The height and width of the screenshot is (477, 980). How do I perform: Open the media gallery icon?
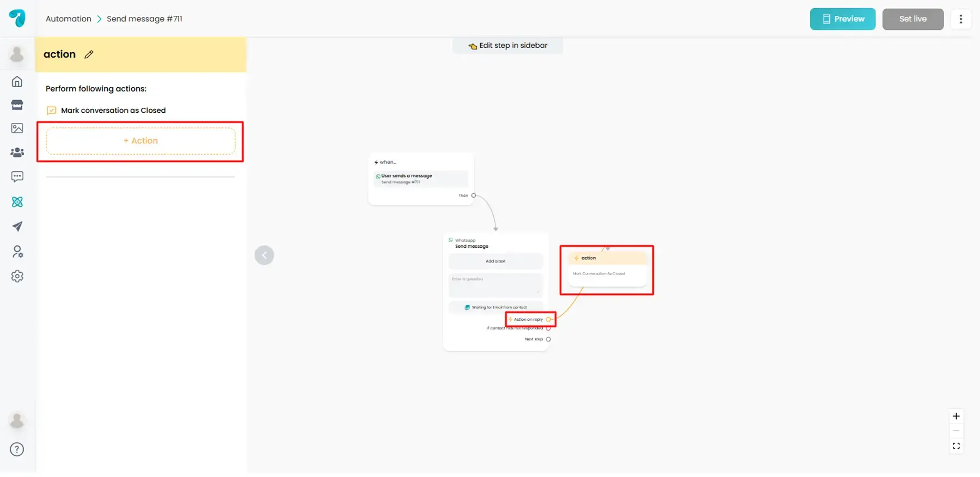pos(17,129)
